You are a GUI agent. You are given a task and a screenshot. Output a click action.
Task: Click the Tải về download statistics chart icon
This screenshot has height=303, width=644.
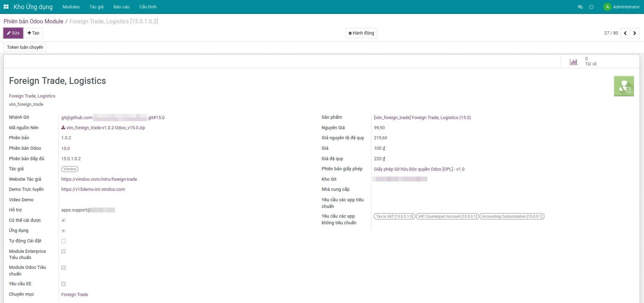click(573, 62)
